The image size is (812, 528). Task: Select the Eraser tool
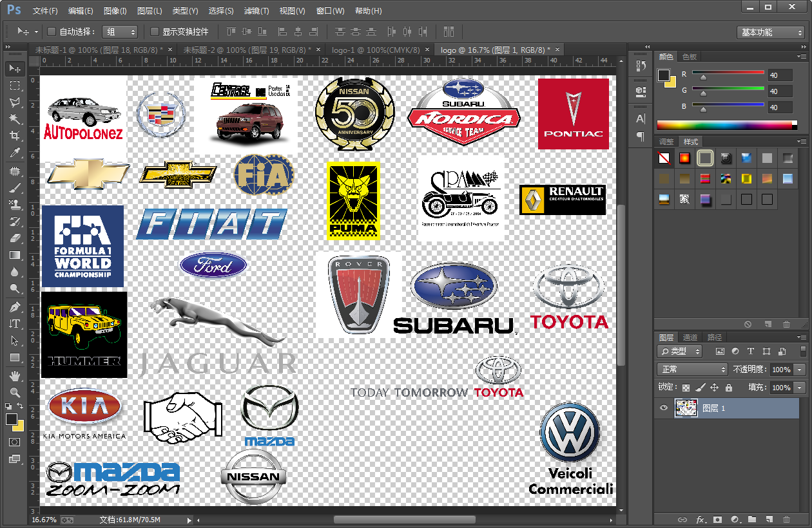click(15, 238)
